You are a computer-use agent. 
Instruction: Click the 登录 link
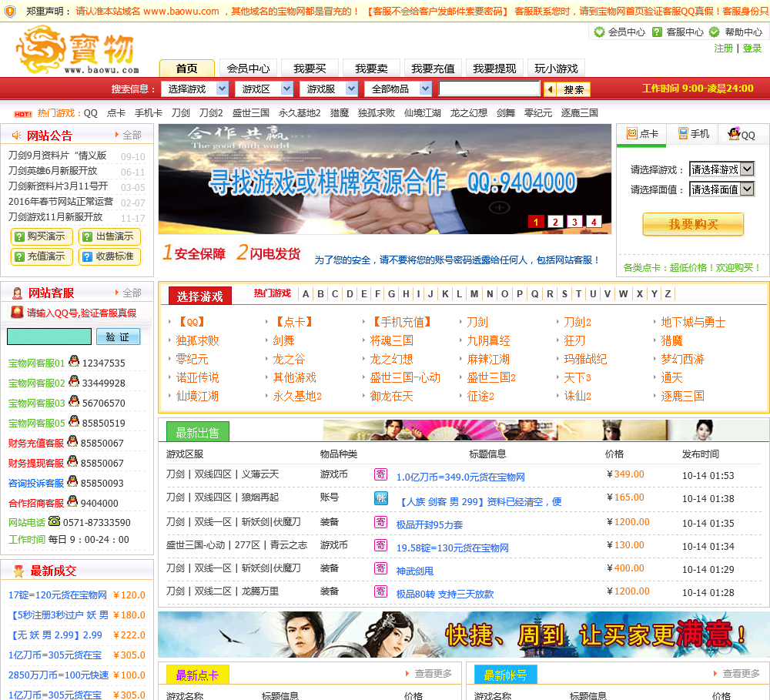[x=752, y=49]
